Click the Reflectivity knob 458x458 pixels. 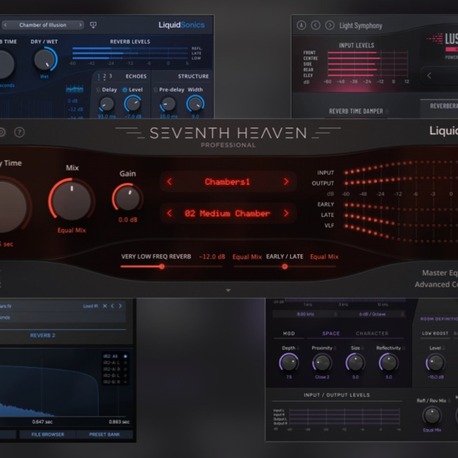click(x=388, y=363)
